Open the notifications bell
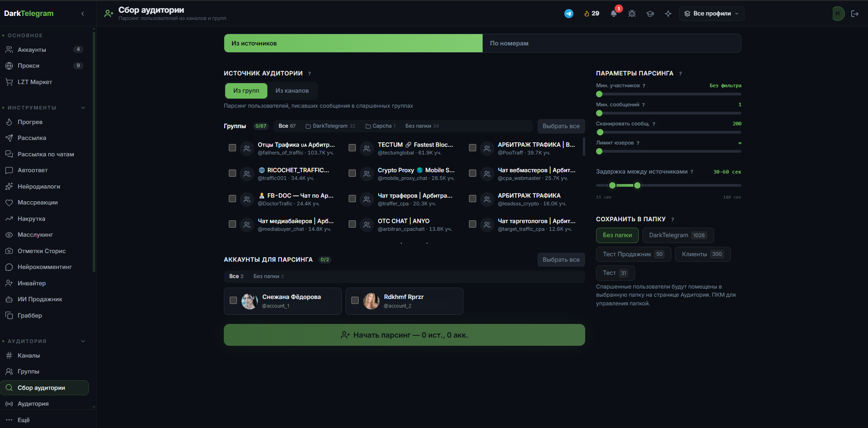The width and height of the screenshot is (868, 428). tap(614, 14)
